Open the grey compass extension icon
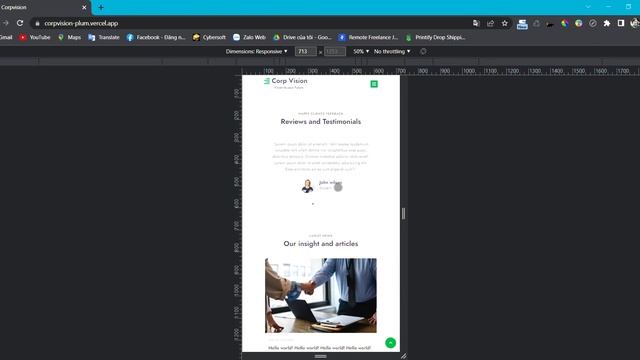 [x=593, y=23]
